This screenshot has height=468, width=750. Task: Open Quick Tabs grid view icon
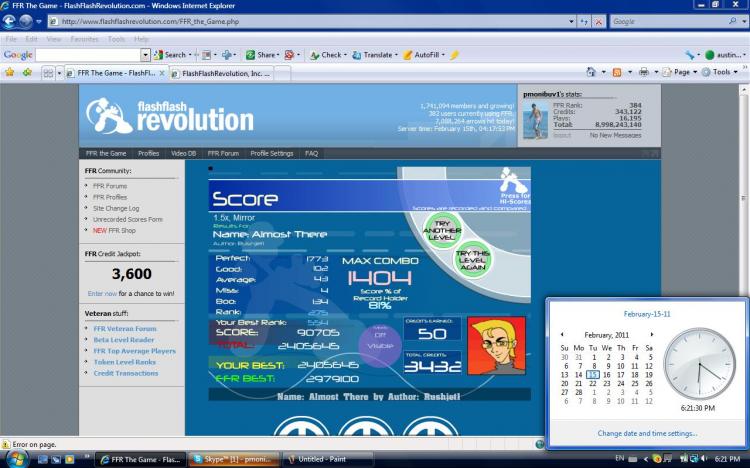click(48, 73)
